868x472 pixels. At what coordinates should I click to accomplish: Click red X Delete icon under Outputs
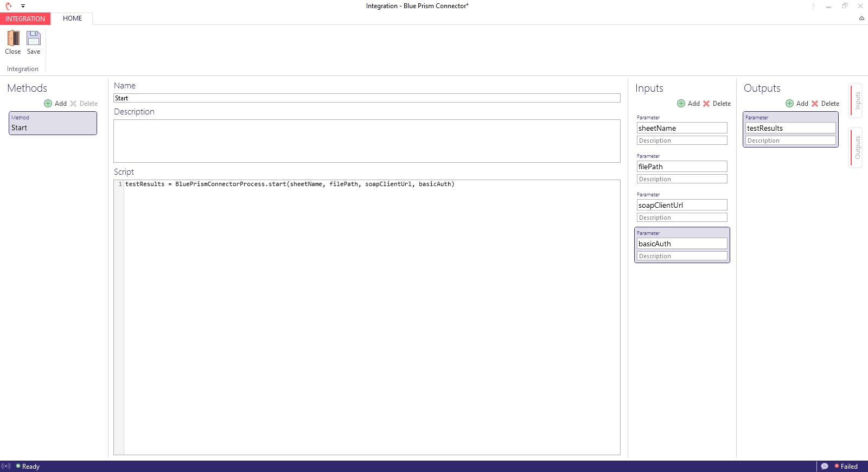(x=815, y=104)
